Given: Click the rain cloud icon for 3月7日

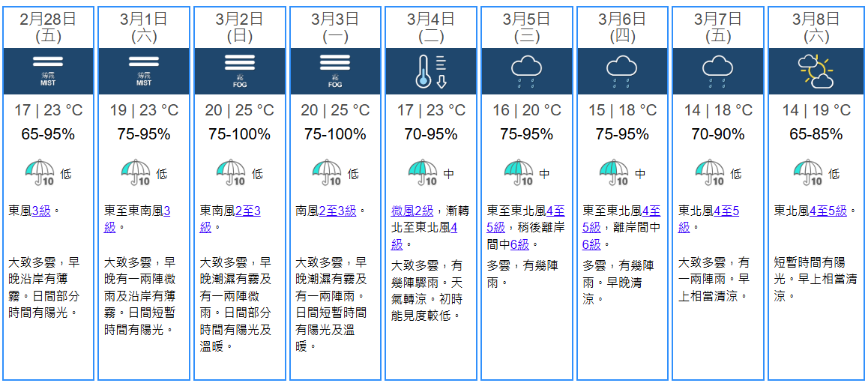Looking at the screenshot, I should tap(717, 70).
